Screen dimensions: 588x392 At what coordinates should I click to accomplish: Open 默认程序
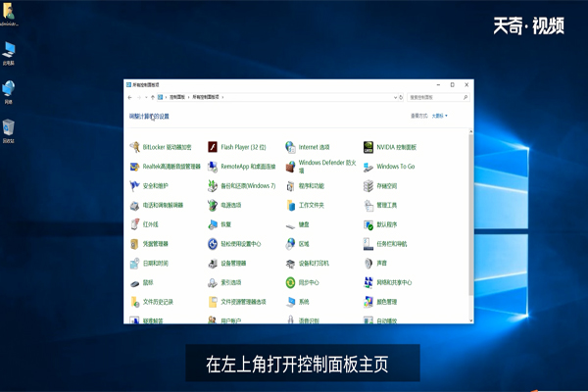coord(380,224)
